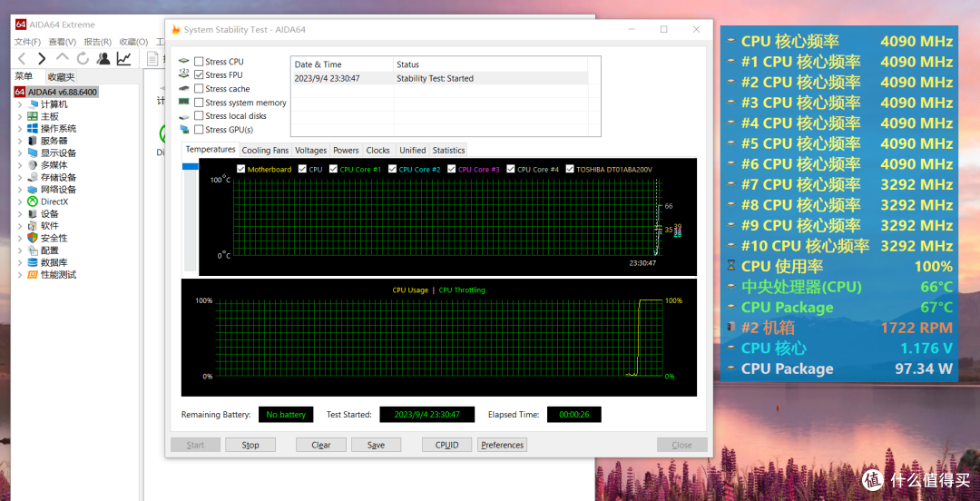Click the CPUID button
The image size is (980, 501).
(446, 445)
